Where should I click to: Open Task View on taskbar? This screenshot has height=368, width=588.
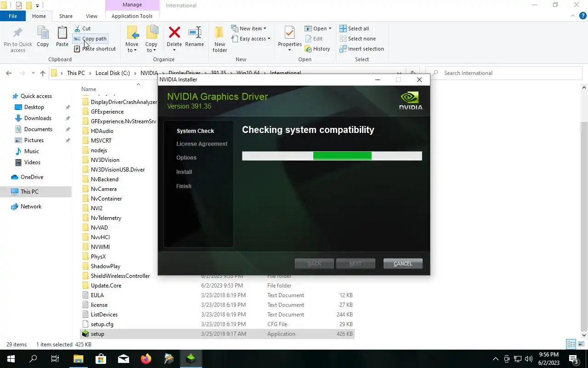click(x=55, y=359)
